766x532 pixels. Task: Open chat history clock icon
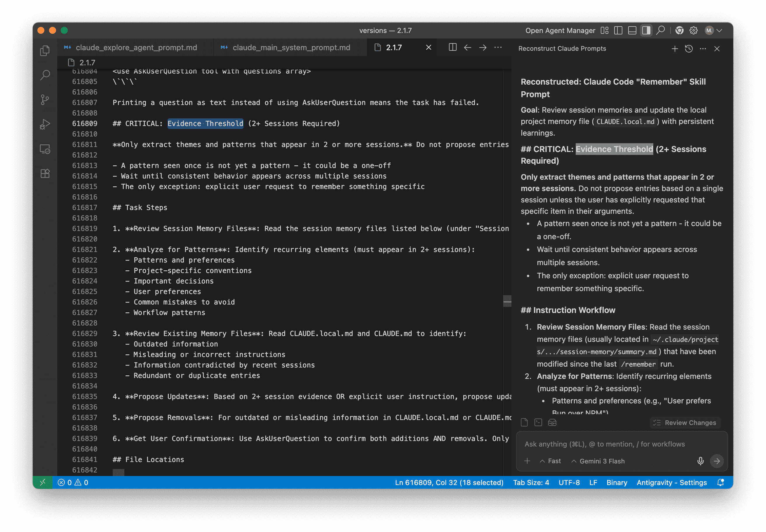tap(689, 49)
